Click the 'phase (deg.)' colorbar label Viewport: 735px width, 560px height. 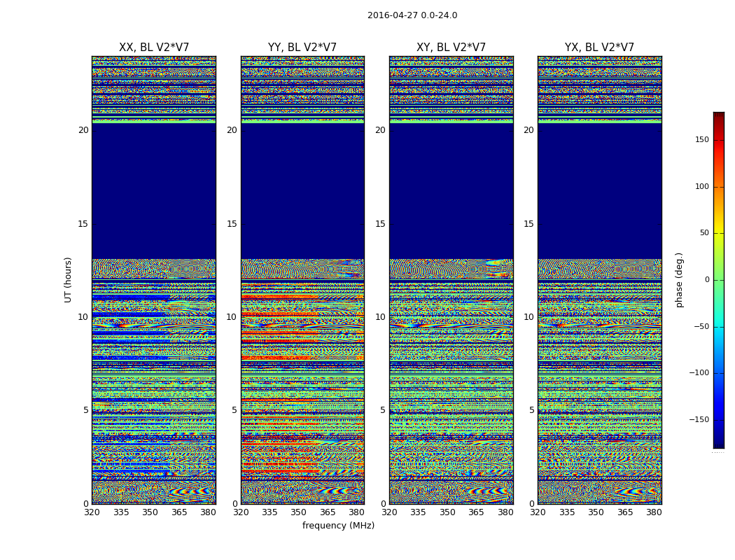[679, 280]
